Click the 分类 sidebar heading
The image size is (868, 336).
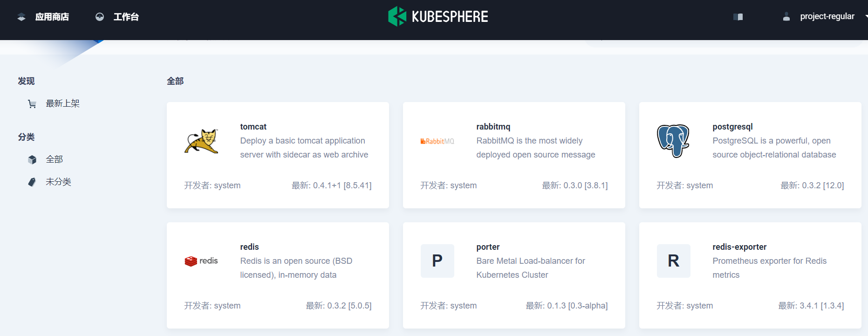click(x=26, y=137)
